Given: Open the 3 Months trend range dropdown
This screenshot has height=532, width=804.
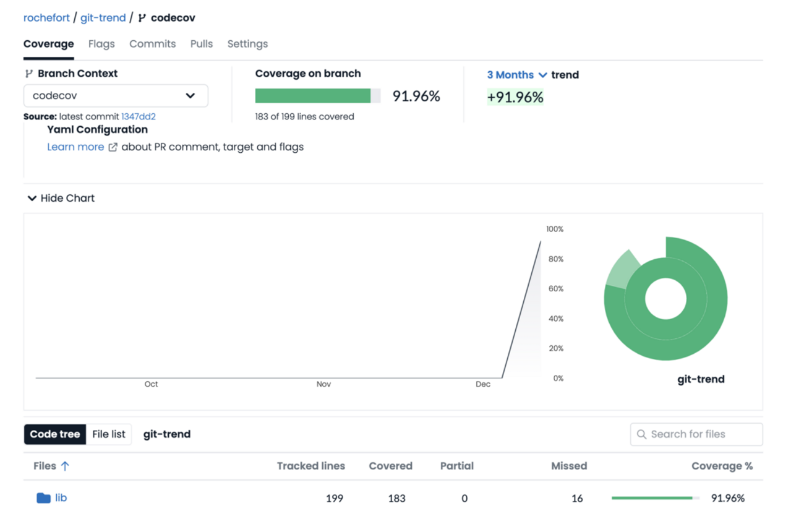Looking at the screenshot, I should coord(516,75).
